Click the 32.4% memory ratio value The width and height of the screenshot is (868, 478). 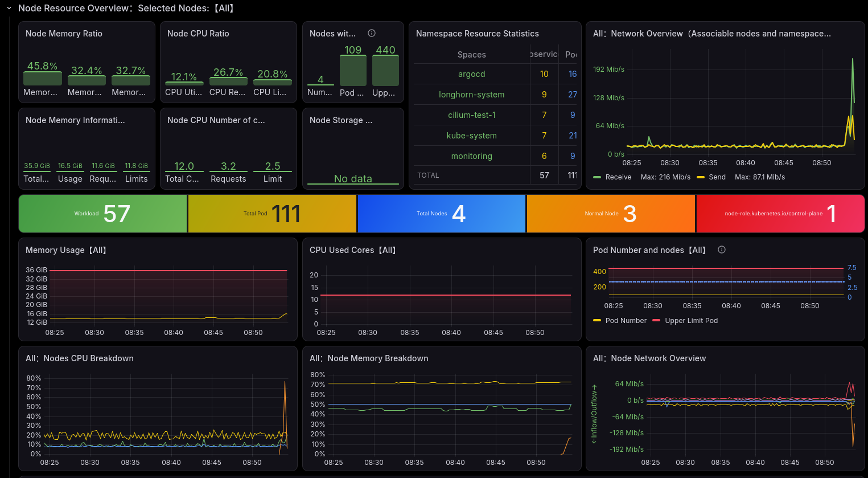click(x=87, y=71)
